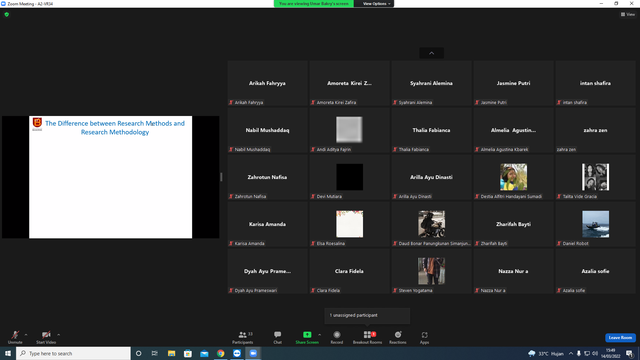Select intan shafira participant tile
The width and height of the screenshot is (640, 360).
coord(596,83)
